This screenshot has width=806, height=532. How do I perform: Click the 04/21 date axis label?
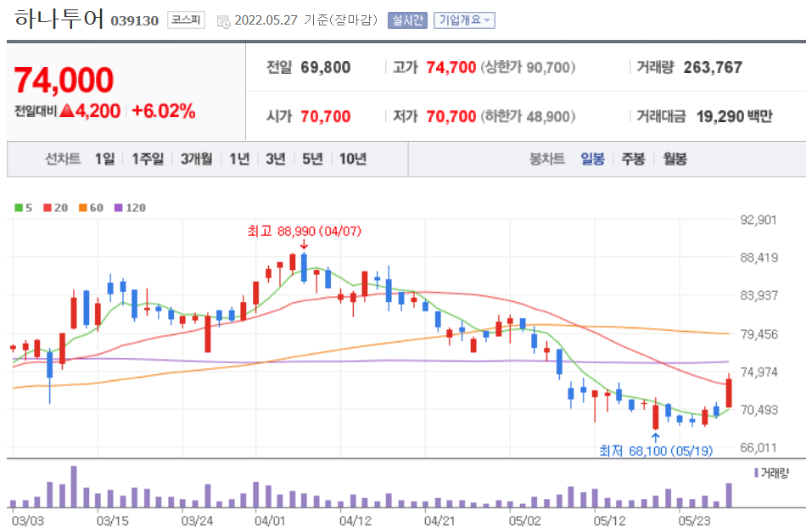tap(439, 521)
